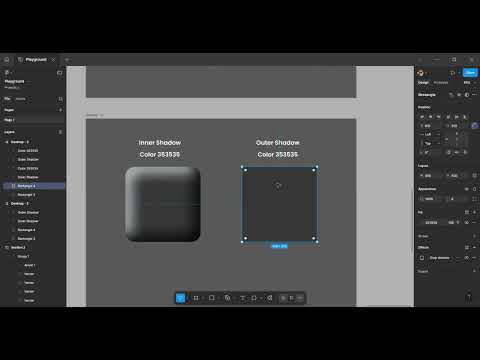This screenshot has width=480, height=360.
Task: Open the Prototype tab
Action: (441, 82)
